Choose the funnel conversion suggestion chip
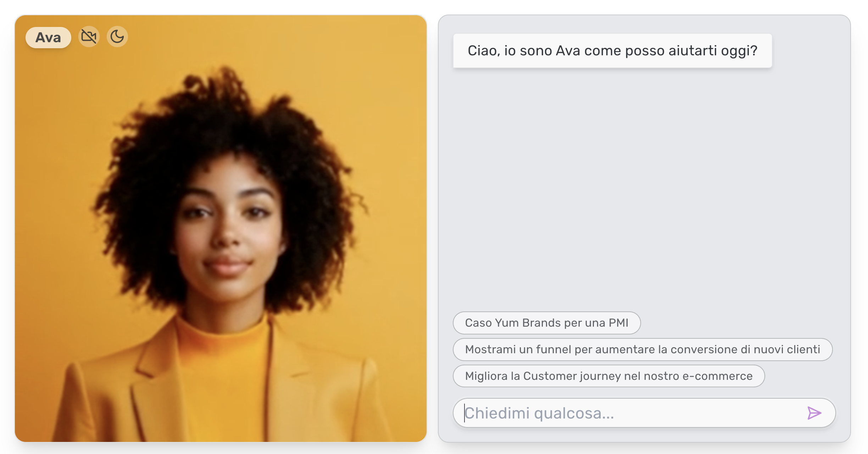Image resolution: width=868 pixels, height=454 pixels. click(x=642, y=349)
